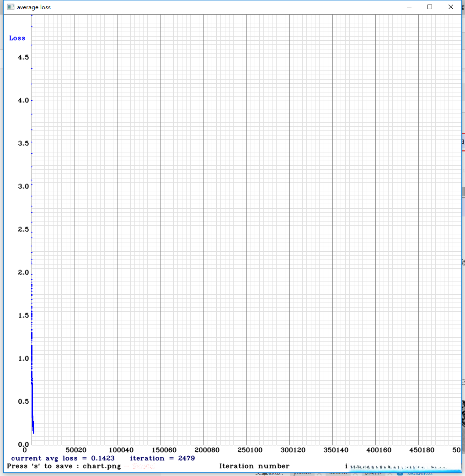Viewport: 465px width, 476px height.
Task: Click the 'Iteration number' axis title
Action: coord(255,466)
